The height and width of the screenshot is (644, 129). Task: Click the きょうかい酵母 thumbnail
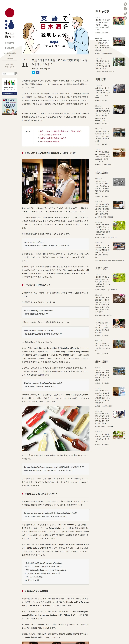coord(119,182)
